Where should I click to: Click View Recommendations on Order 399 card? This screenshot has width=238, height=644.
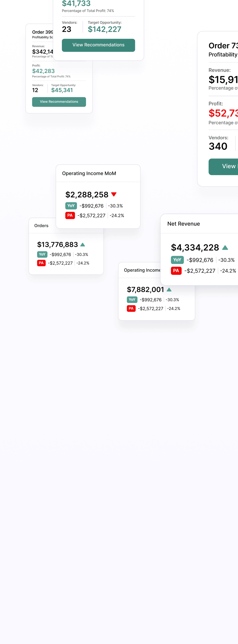coord(59,102)
